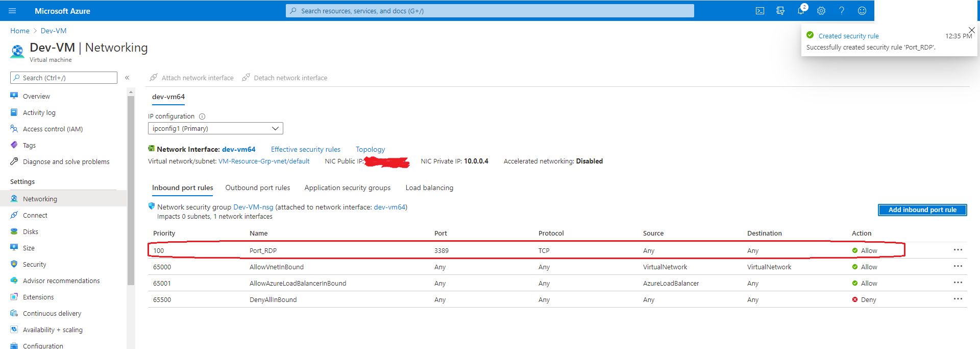Open the hamburger portal menu
Viewport: 980px width, 349px height.
pos(12,11)
